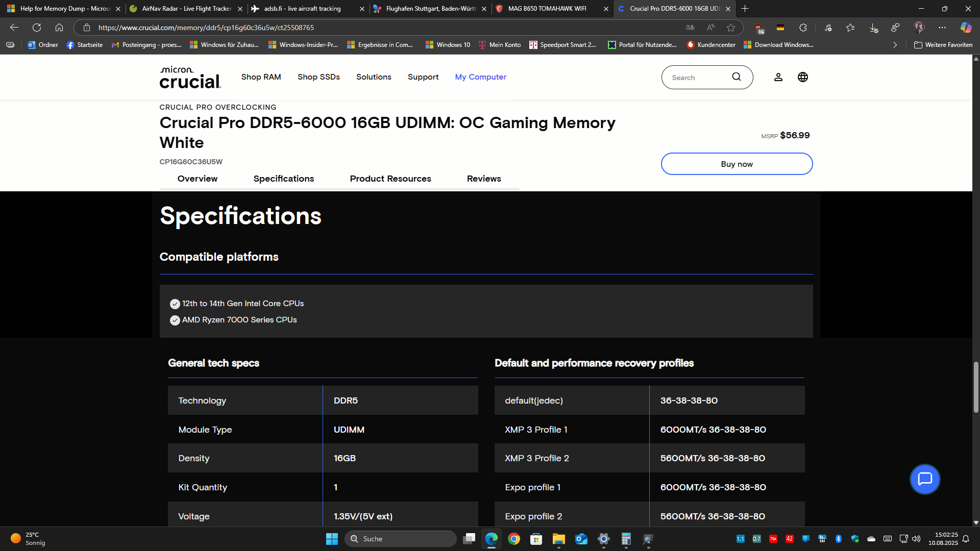This screenshot has height=551, width=980.
Task: Open Shop RAM menu
Action: coord(261,77)
